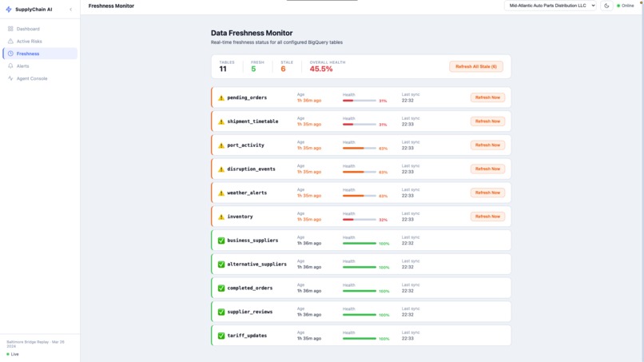Click the inventory health bar
644x362 pixels.
360,220
